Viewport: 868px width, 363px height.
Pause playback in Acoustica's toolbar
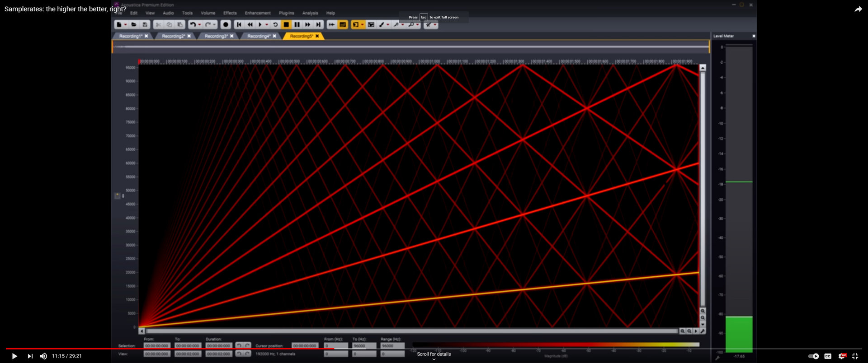point(297,25)
